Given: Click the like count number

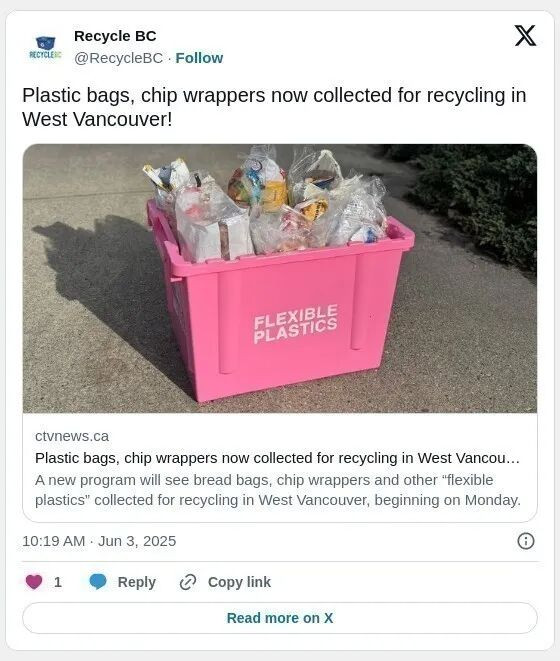Looking at the screenshot, I should 58,582.
